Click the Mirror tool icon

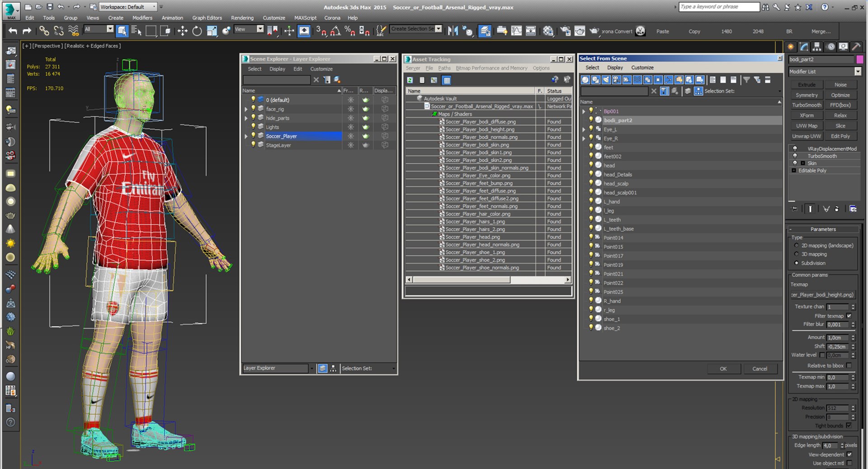(453, 31)
